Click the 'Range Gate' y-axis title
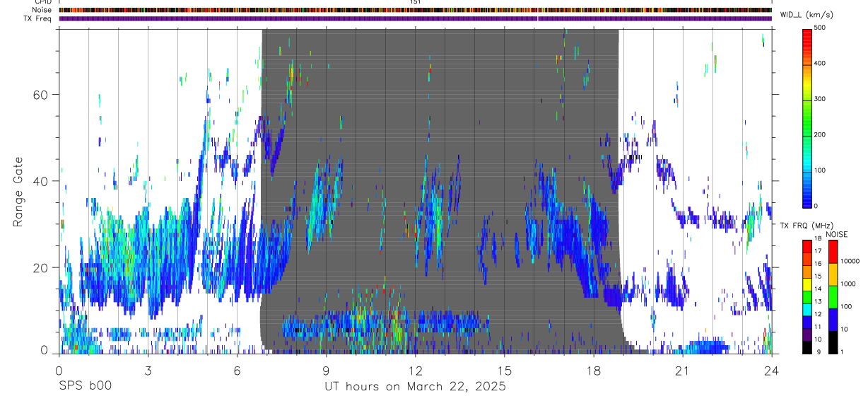Screen dimensions: 868x401 18,191
